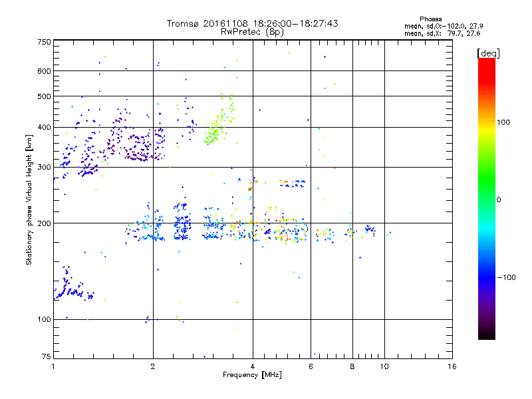Click 'Stationary phase Virtual Height [km]' axis label
The height and width of the screenshot is (399, 532).
(29, 200)
